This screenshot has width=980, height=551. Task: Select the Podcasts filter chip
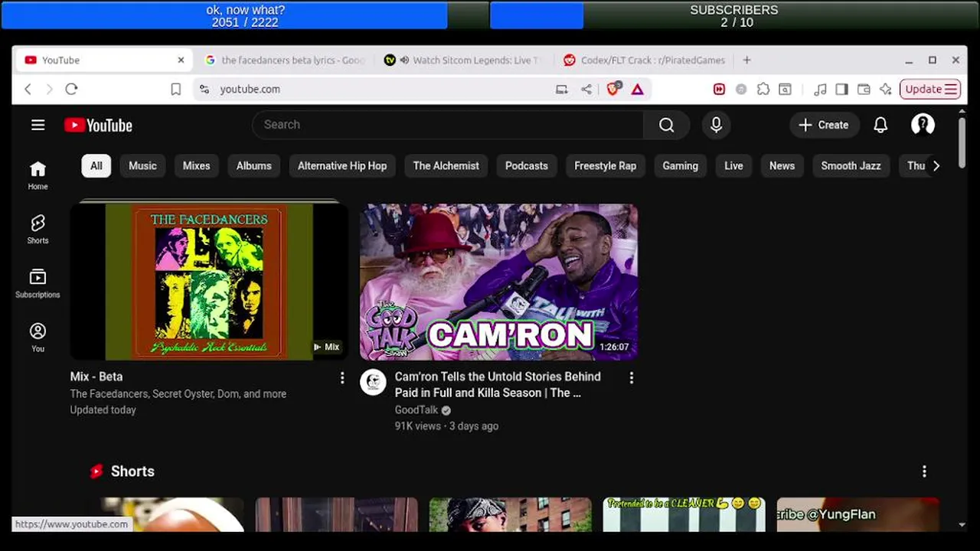click(527, 166)
